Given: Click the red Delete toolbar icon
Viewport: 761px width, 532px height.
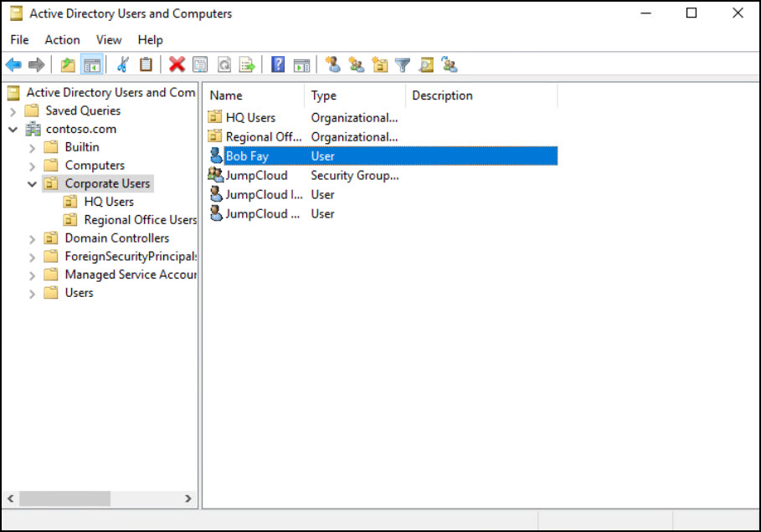Looking at the screenshot, I should (177, 64).
